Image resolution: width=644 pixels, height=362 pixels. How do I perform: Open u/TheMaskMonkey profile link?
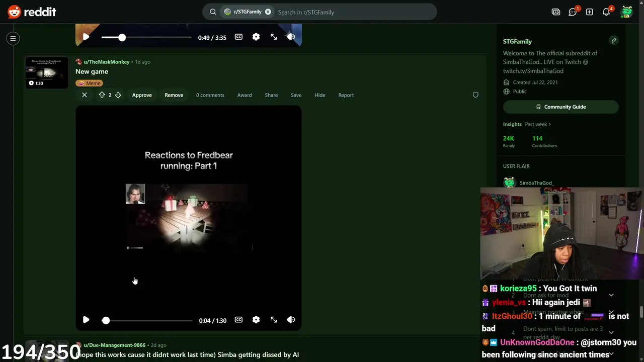[107, 62]
